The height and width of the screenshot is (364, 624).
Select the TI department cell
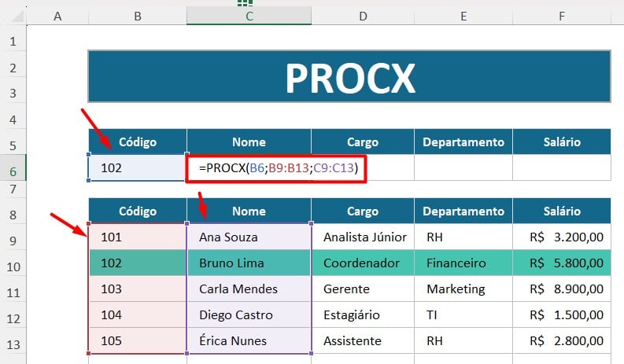point(463,314)
